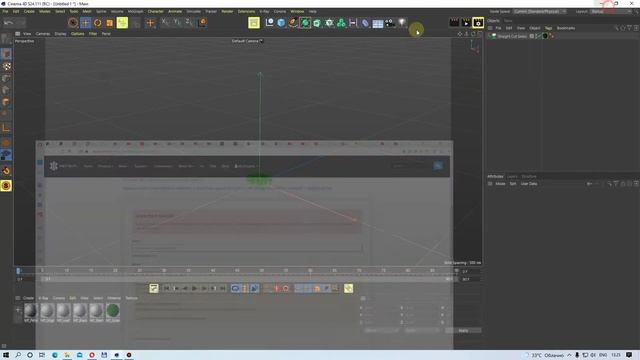640x360 pixels.
Task: Open the viewport Display menu
Action: (60, 34)
